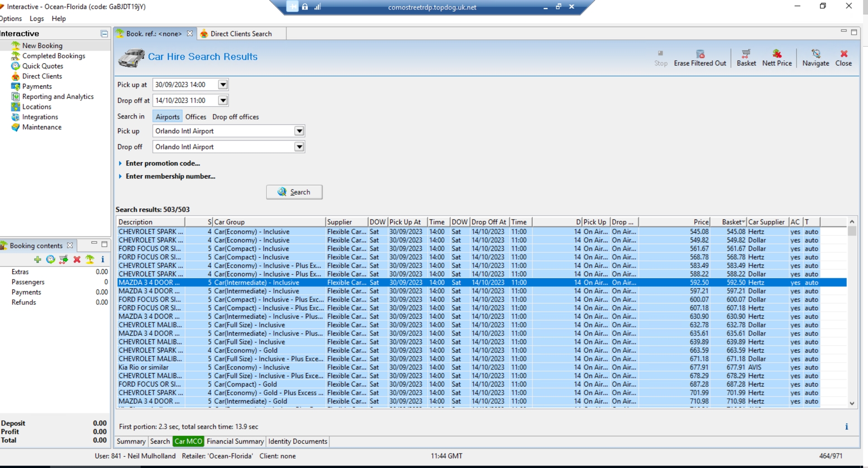Click the pin icon on remote connection bar

coord(293,7)
